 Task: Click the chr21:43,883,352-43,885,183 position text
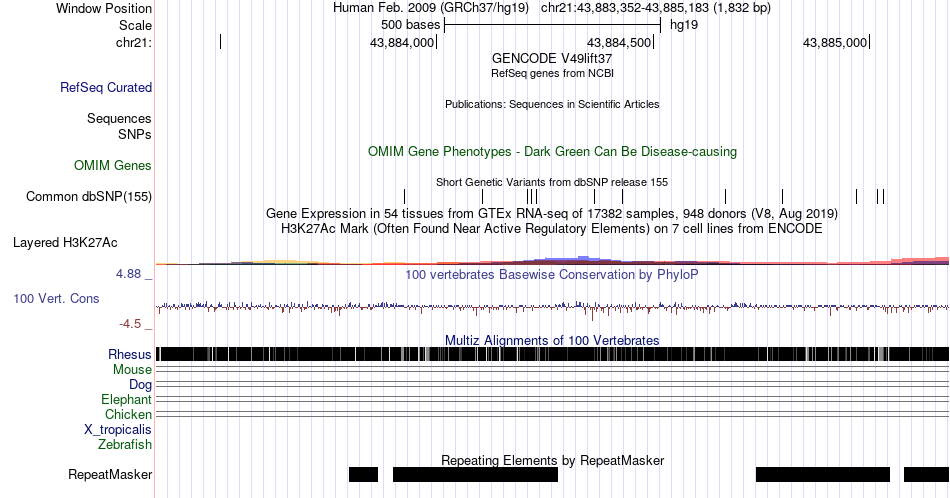coord(656,8)
